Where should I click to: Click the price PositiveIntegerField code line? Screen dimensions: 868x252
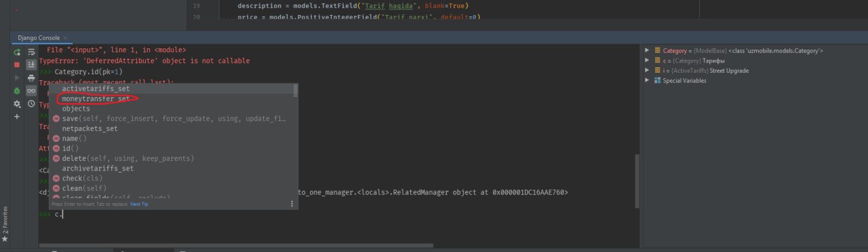(x=359, y=16)
